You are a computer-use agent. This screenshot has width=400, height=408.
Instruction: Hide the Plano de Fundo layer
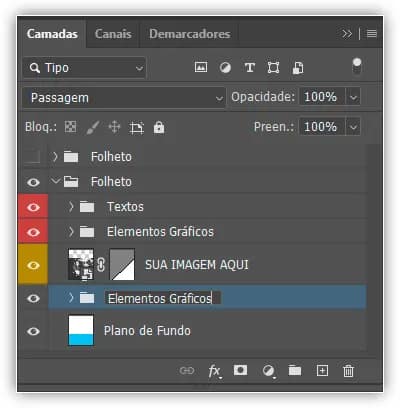[x=33, y=331]
